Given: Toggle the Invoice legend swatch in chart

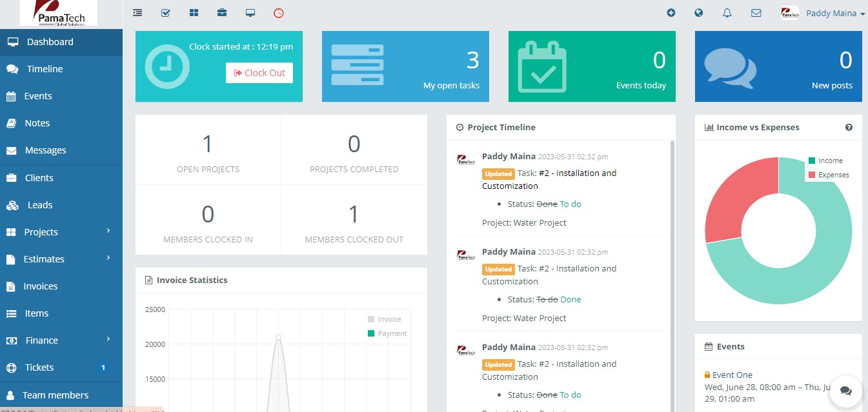Looking at the screenshot, I should point(371,319).
